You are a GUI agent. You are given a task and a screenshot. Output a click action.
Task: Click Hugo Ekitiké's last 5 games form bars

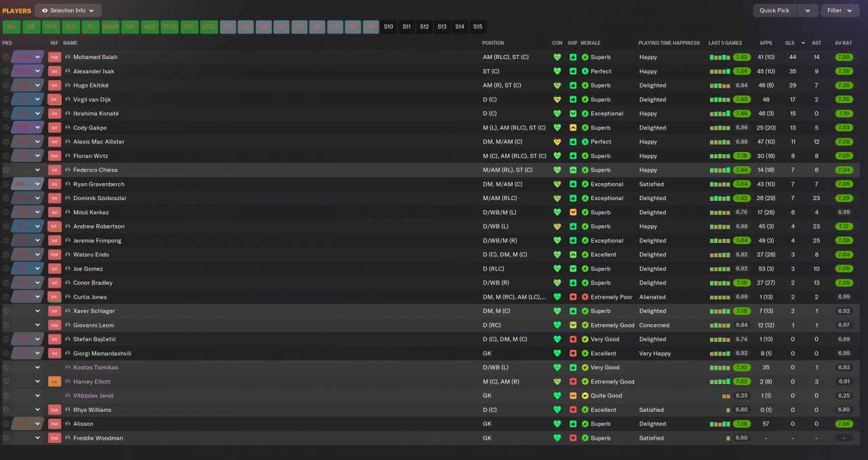point(720,85)
